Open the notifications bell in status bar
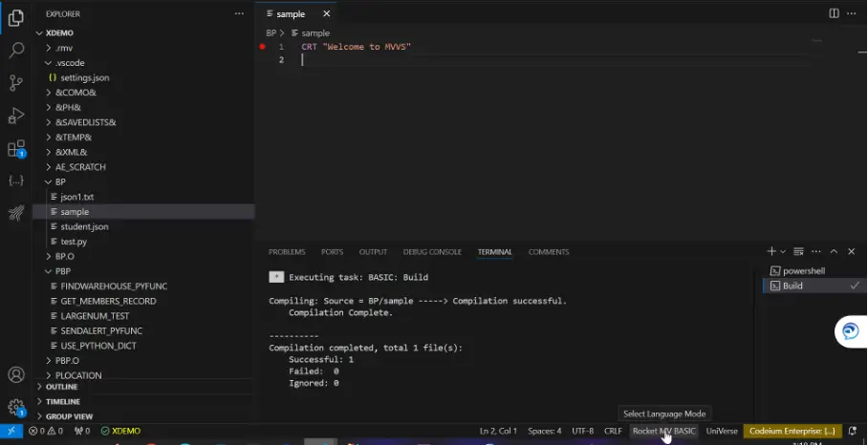868x445 pixels. point(853,431)
